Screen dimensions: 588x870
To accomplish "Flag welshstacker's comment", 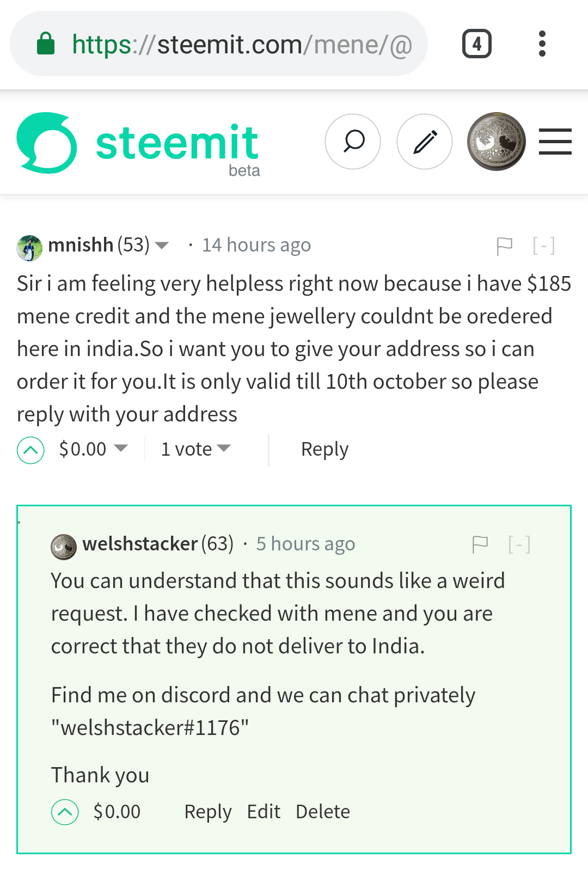I will 480,544.
